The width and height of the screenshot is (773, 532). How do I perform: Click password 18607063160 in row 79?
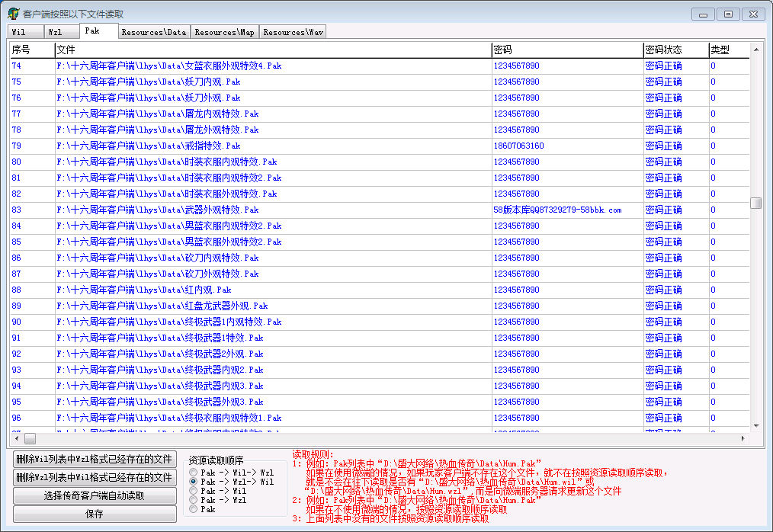pyautogui.click(x=518, y=146)
